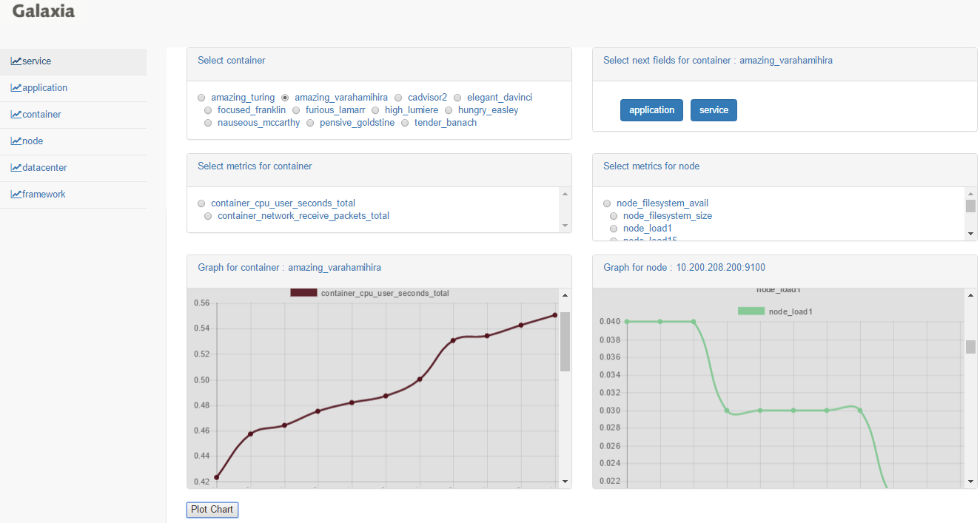Select the pensive_goldstine container
The height and width of the screenshot is (523, 980).
tap(310, 123)
